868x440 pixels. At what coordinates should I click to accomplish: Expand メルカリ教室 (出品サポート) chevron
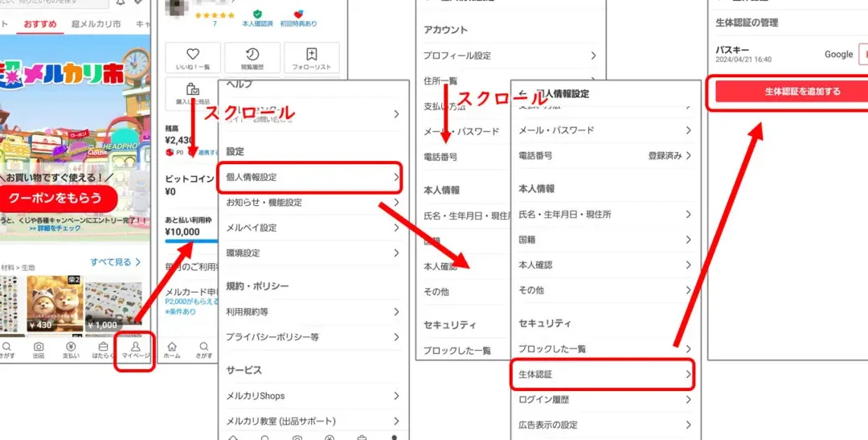pyautogui.click(x=396, y=421)
